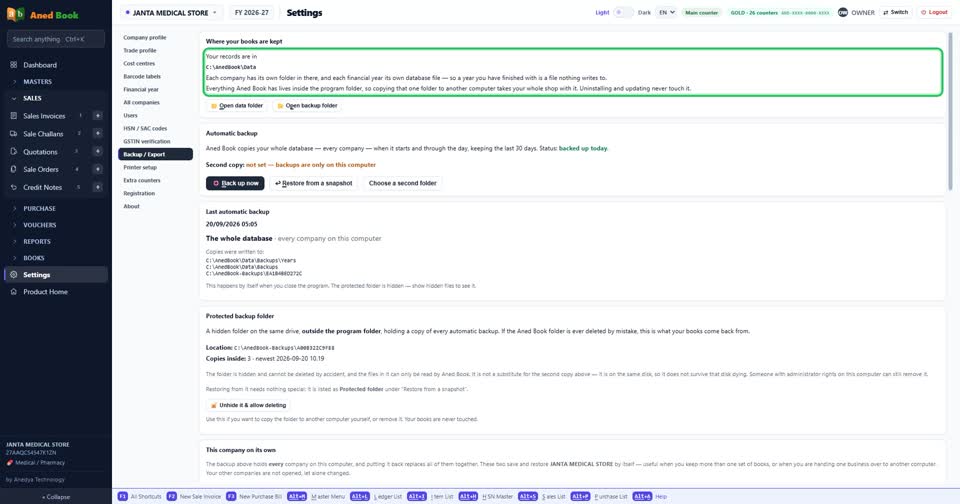Viewport: 960px width, 504px height.
Task: Click the Alt+M Master Menu badge
Action: coord(297,497)
